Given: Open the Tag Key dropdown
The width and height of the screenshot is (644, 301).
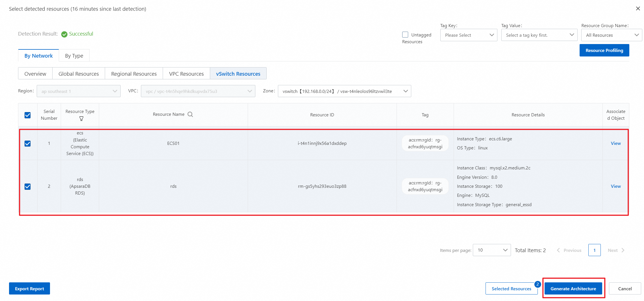Looking at the screenshot, I should click(469, 35).
